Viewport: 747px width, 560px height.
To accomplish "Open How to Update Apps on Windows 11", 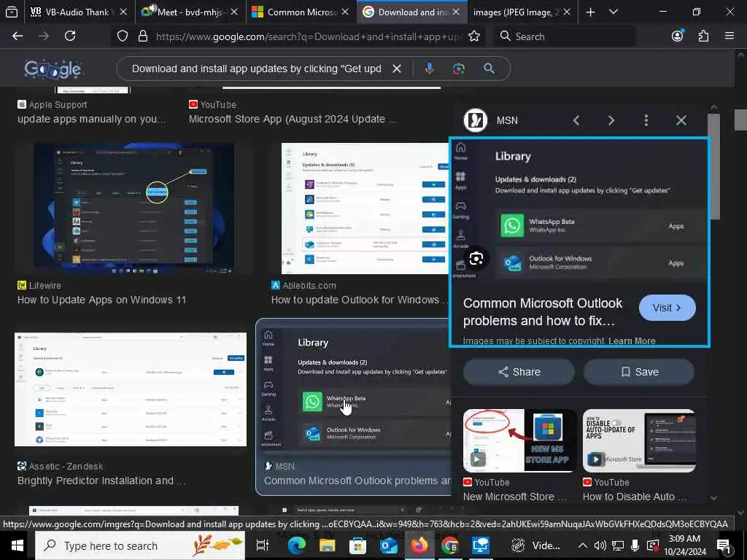I will pos(101,300).
